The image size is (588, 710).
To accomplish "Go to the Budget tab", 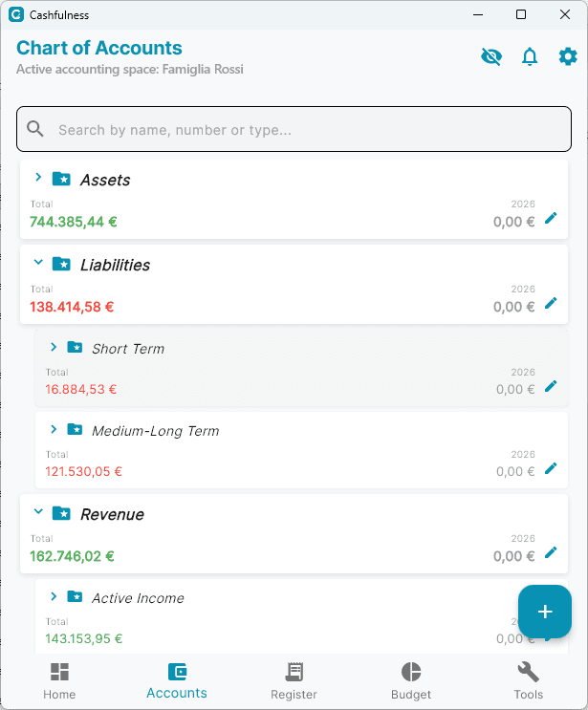I will (411, 680).
